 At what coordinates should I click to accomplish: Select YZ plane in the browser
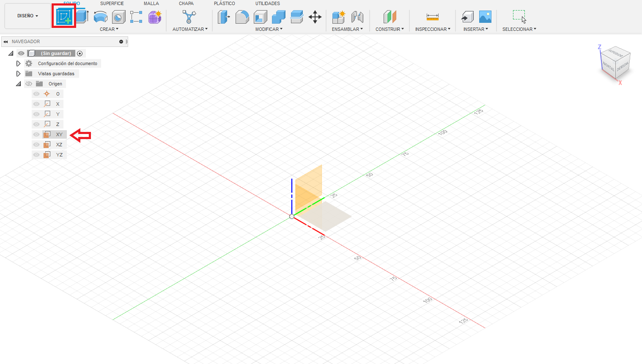tap(59, 155)
